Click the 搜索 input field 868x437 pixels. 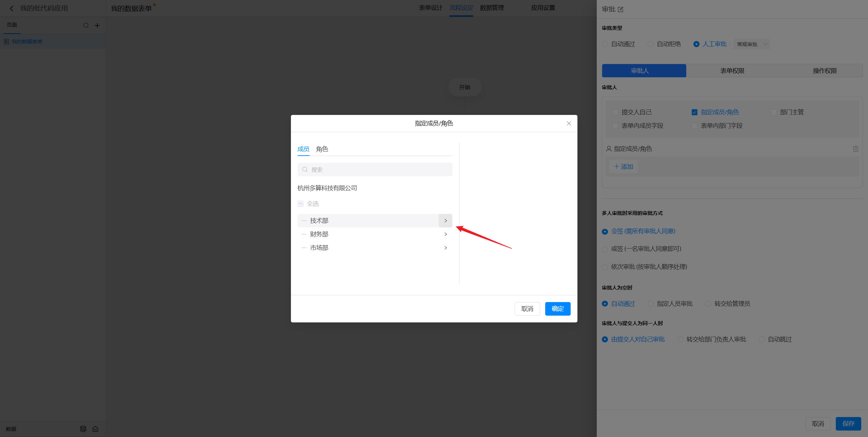click(x=375, y=170)
